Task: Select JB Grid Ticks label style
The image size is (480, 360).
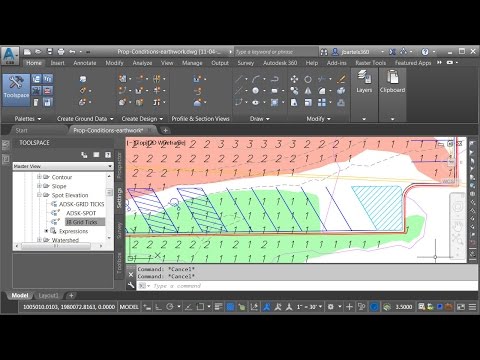Action: point(81,222)
